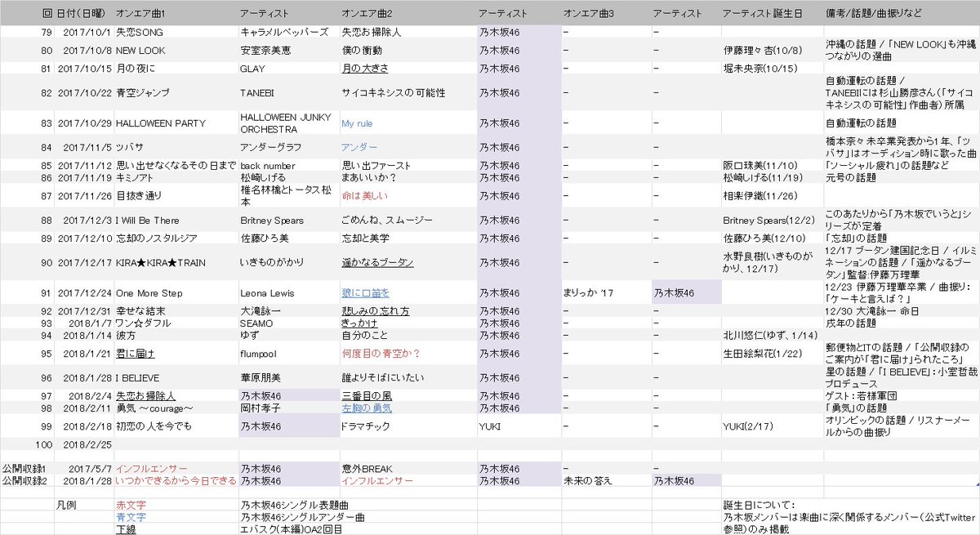
Task: Select the cell キミノアト
Action: point(136,176)
